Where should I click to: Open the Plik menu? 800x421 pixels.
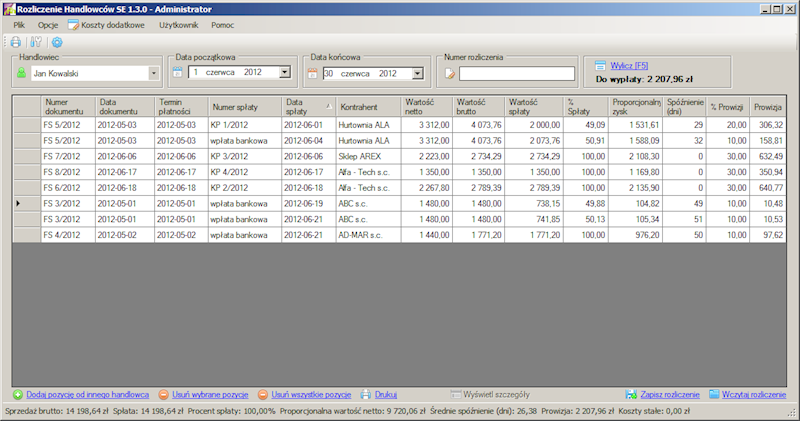[19, 25]
